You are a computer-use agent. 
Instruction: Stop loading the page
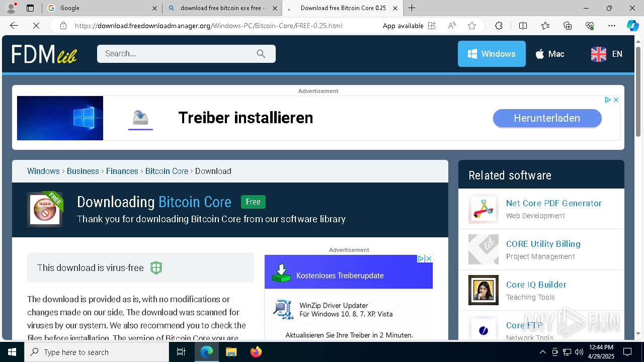[36, 26]
